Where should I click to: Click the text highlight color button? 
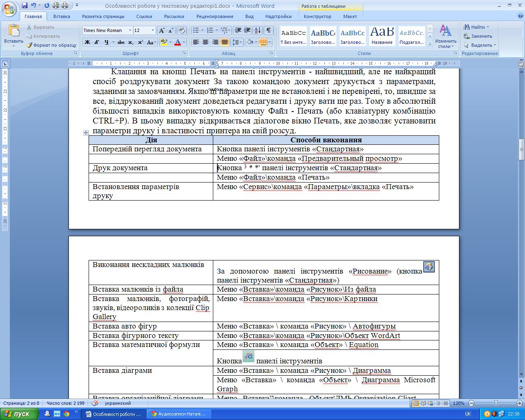163,42
